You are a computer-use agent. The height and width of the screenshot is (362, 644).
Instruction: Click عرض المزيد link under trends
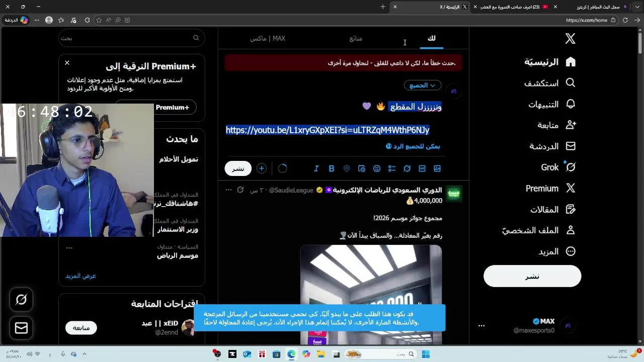coord(80,276)
